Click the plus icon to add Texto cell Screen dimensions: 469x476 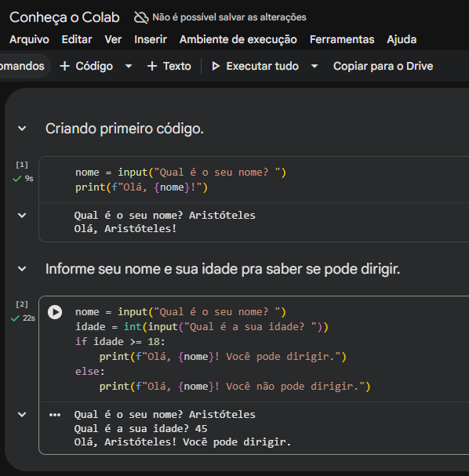click(x=152, y=66)
